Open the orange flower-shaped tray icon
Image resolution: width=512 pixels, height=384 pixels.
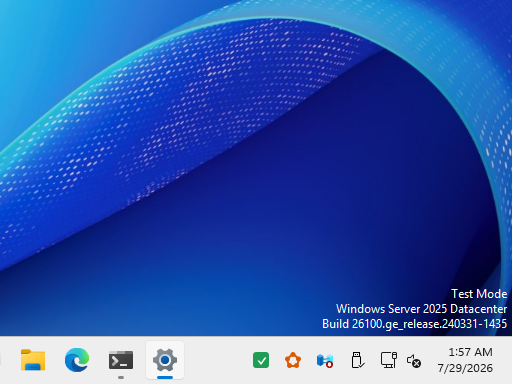(x=293, y=360)
